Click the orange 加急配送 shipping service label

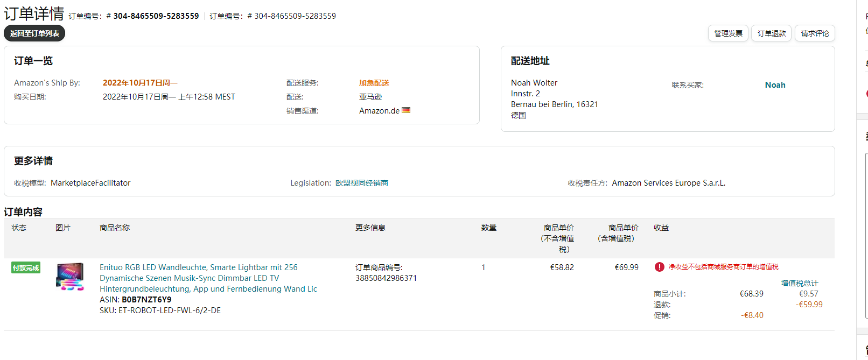point(374,83)
